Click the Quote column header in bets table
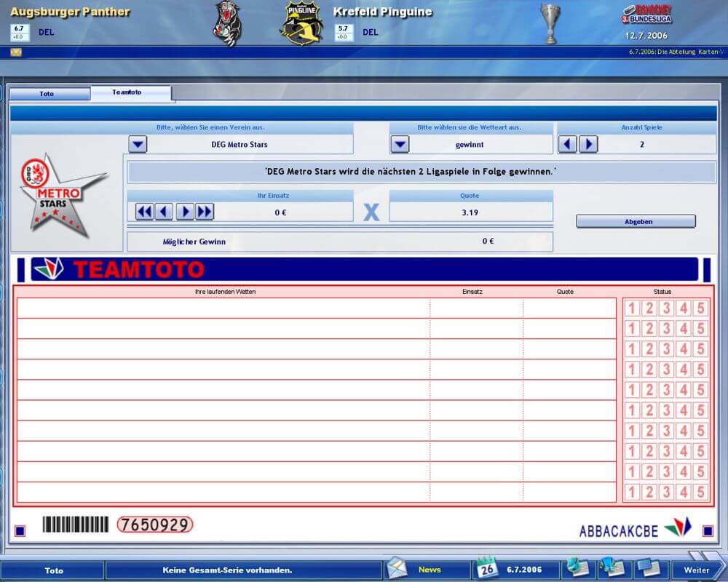728x582 pixels. (x=565, y=292)
